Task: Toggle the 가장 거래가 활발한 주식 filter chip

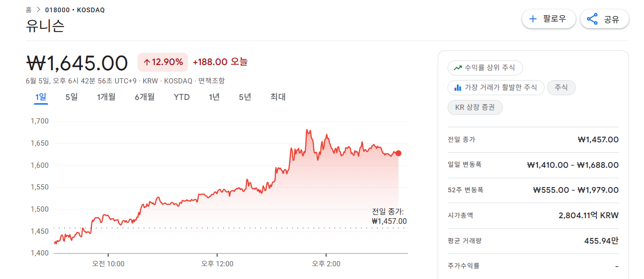Action: (x=496, y=87)
